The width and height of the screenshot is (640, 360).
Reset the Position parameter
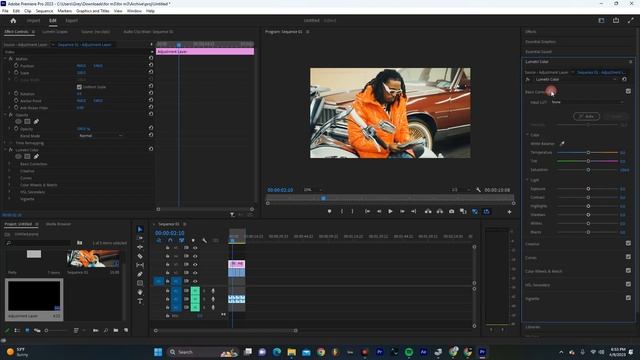pos(151,65)
